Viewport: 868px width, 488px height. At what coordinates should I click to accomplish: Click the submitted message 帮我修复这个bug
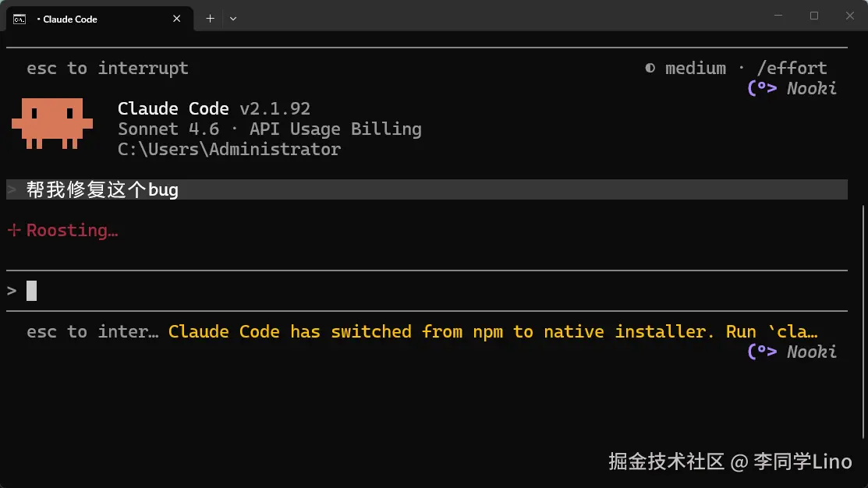point(102,190)
